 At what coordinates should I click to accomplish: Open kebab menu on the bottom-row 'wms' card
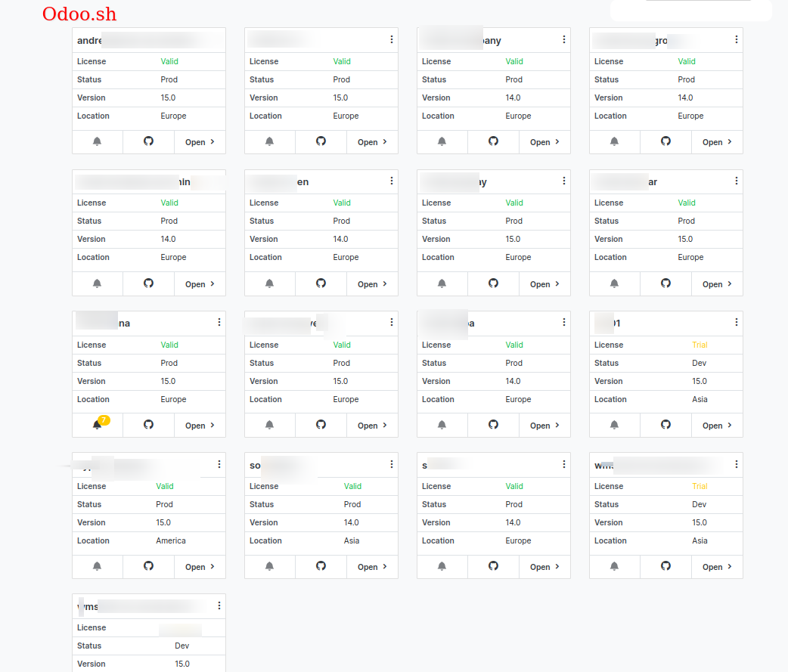219,605
